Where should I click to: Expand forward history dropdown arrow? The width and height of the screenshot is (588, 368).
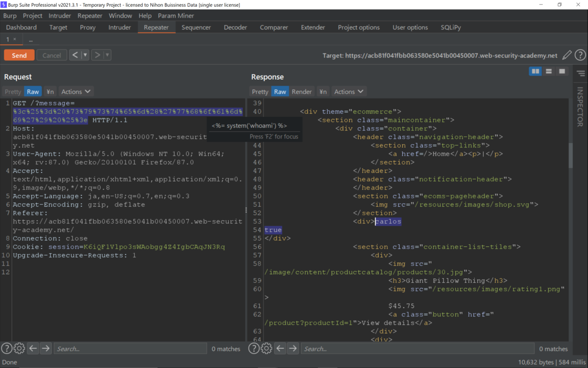107,55
